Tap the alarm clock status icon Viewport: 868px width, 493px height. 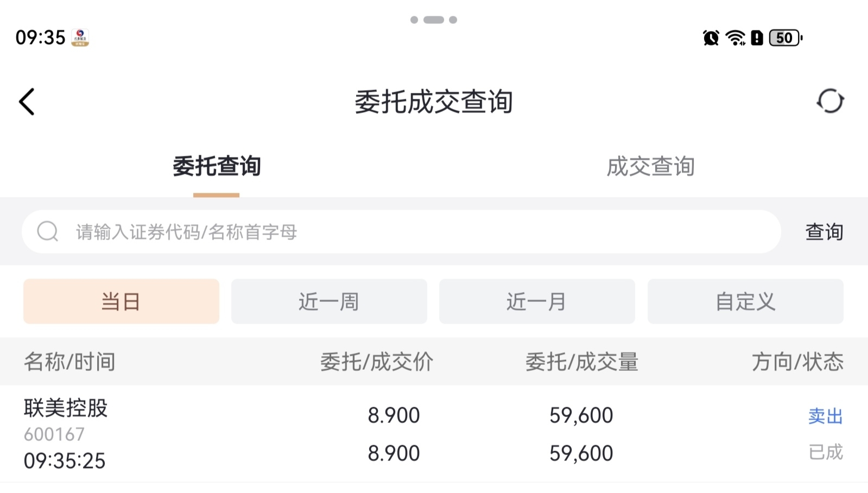pos(711,38)
